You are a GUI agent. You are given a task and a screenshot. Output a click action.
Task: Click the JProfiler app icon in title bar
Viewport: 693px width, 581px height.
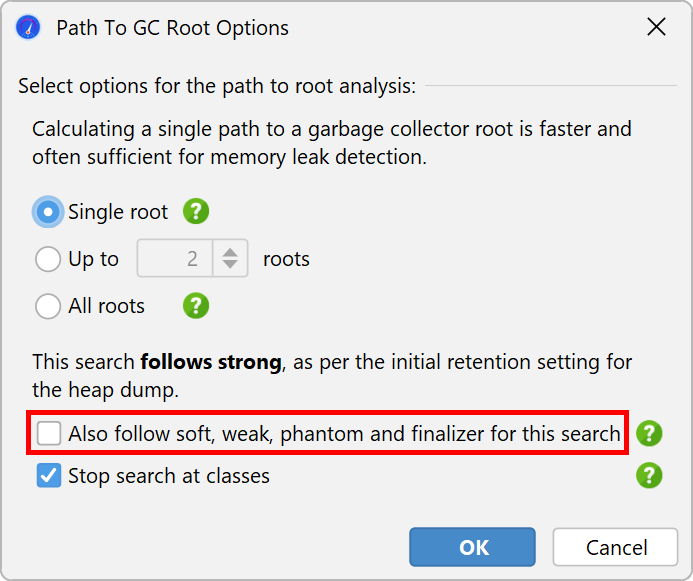click(28, 27)
